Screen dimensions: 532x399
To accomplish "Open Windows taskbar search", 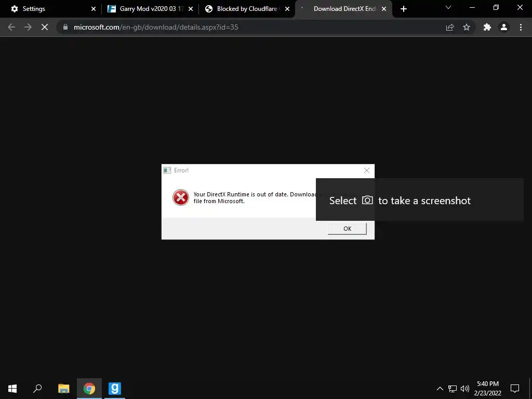I will click(x=37, y=389).
